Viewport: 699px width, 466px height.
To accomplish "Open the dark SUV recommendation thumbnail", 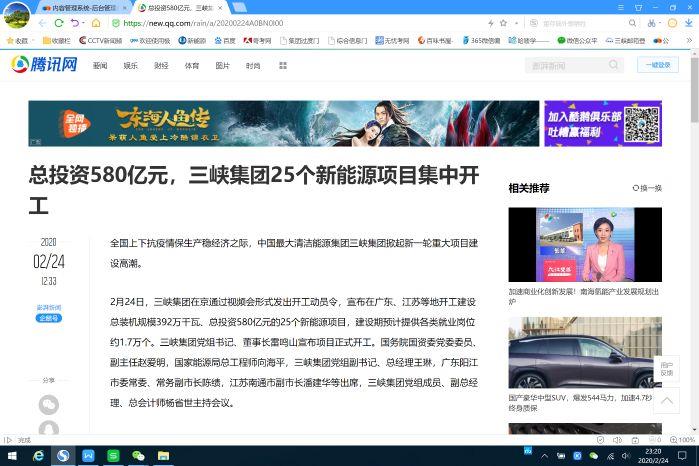I will point(585,352).
